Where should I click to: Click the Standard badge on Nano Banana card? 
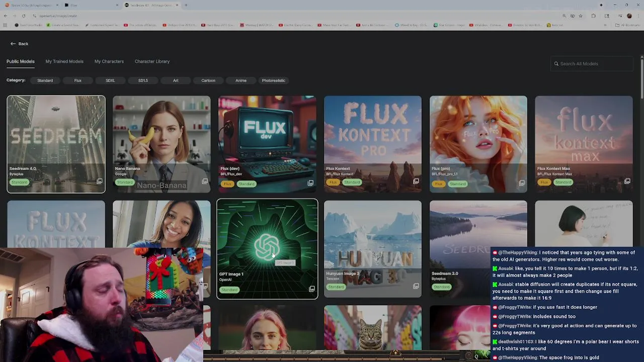click(x=125, y=182)
